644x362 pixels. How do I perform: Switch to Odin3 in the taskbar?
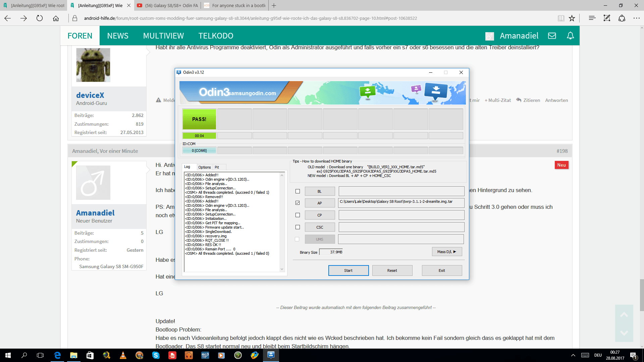(x=271, y=355)
